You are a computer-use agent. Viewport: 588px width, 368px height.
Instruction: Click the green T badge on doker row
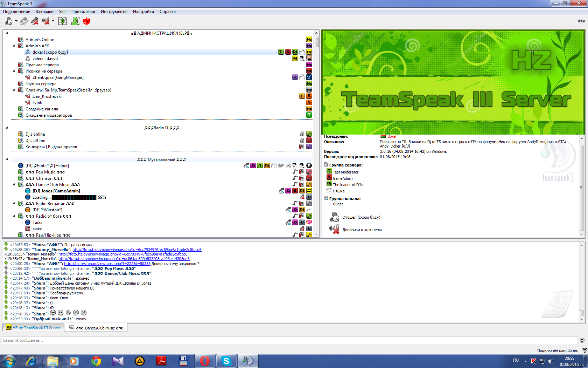[281, 52]
